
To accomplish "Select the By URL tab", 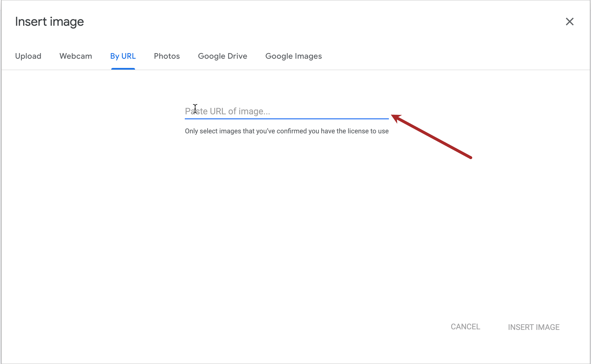I will coord(123,56).
